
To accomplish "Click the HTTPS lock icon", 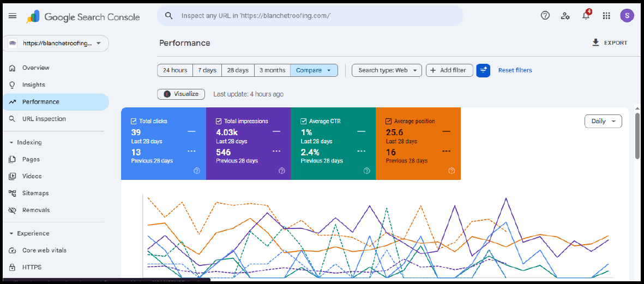I will (13, 267).
